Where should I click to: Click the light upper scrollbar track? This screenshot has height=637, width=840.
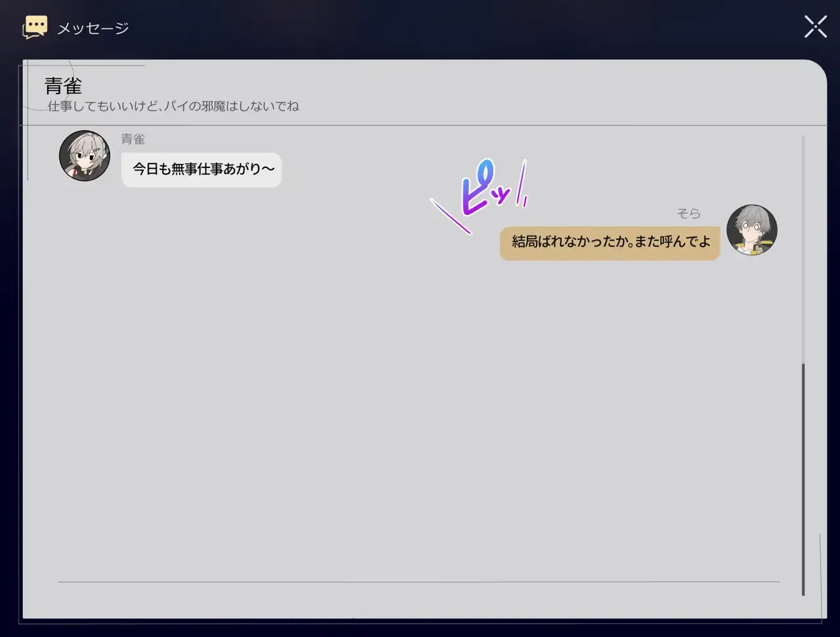tap(803, 249)
